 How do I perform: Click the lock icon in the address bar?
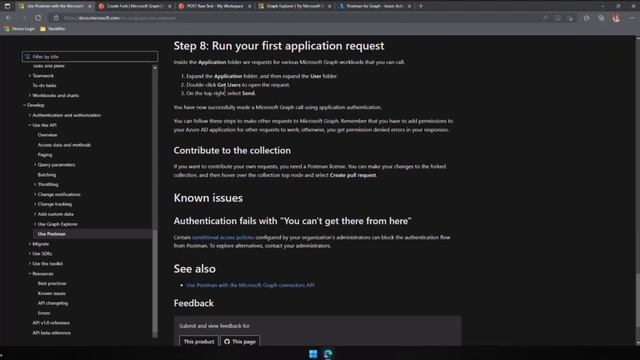coord(56,18)
